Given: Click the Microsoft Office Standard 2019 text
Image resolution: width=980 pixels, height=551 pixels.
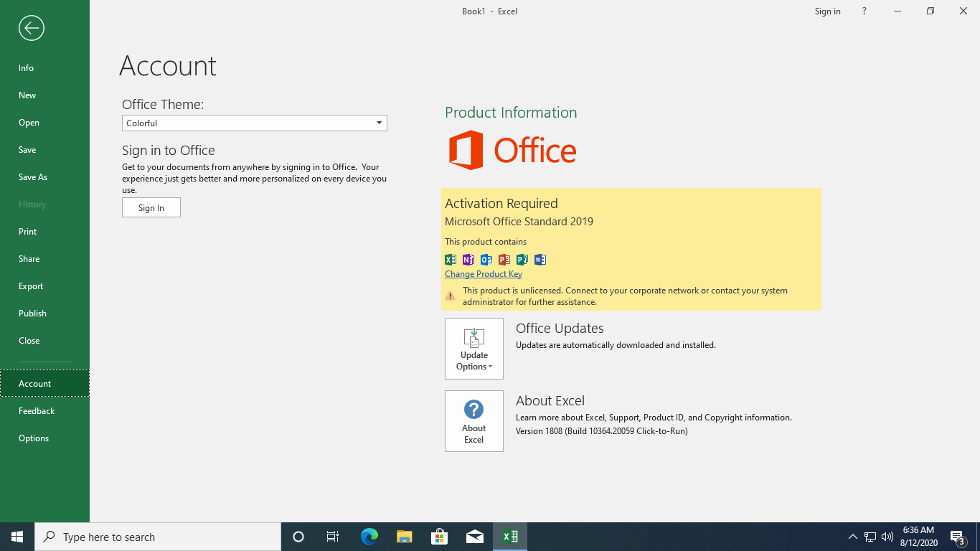Looking at the screenshot, I should 519,222.
